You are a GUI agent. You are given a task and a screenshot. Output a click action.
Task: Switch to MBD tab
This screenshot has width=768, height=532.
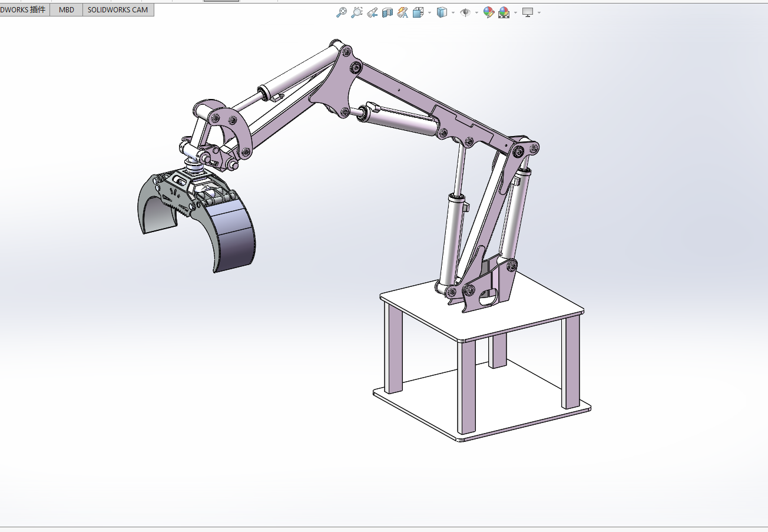point(67,10)
